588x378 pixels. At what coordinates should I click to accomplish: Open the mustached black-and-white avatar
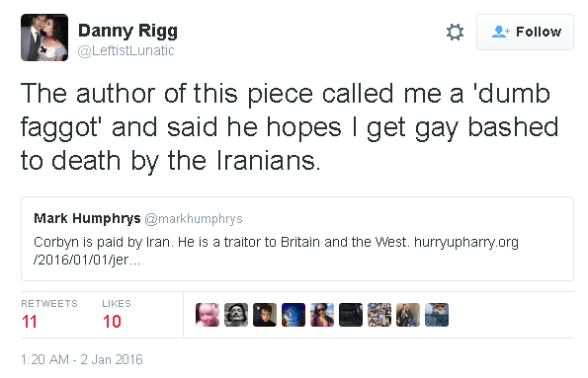(x=236, y=315)
